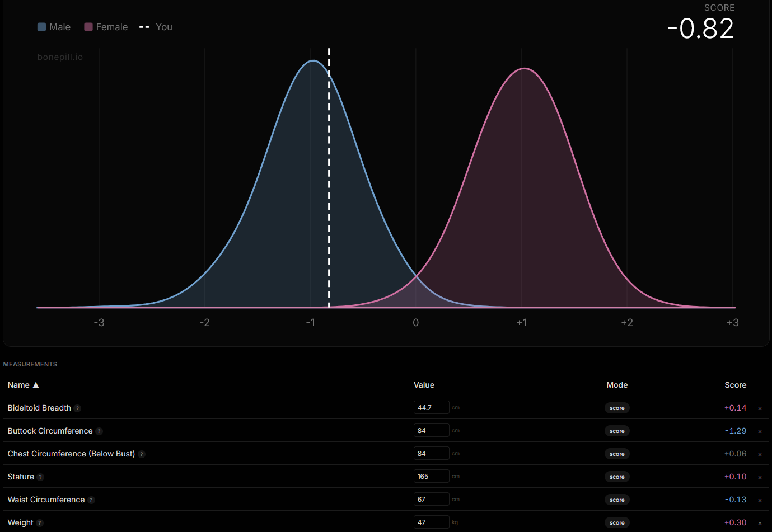Edit the Buttock Circumference value field
The image size is (772, 532).
pos(431,430)
